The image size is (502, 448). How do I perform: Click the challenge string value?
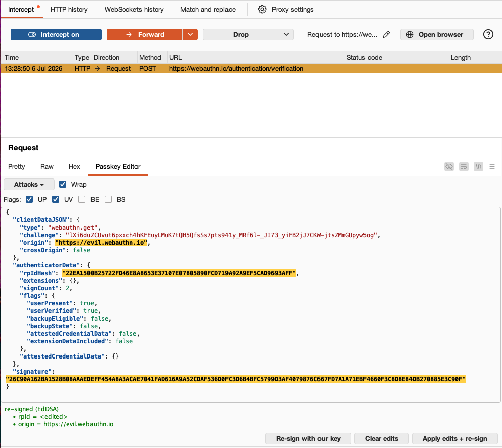[x=222, y=235]
